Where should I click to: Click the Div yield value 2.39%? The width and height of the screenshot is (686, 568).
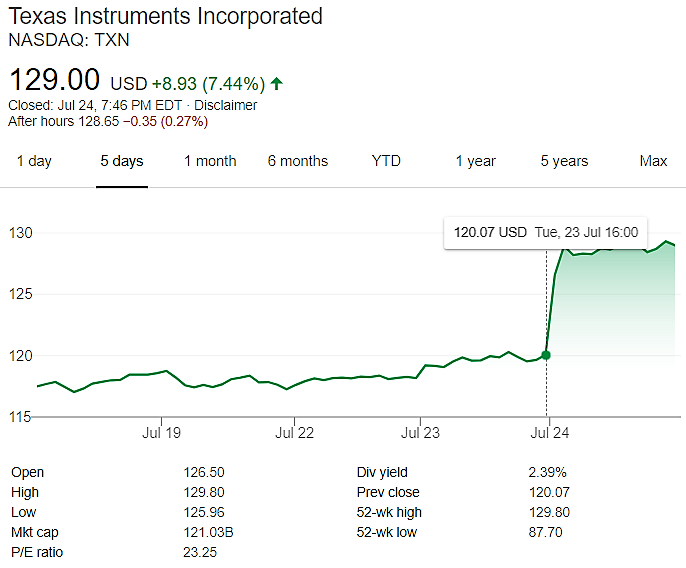(x=547, y=473)
